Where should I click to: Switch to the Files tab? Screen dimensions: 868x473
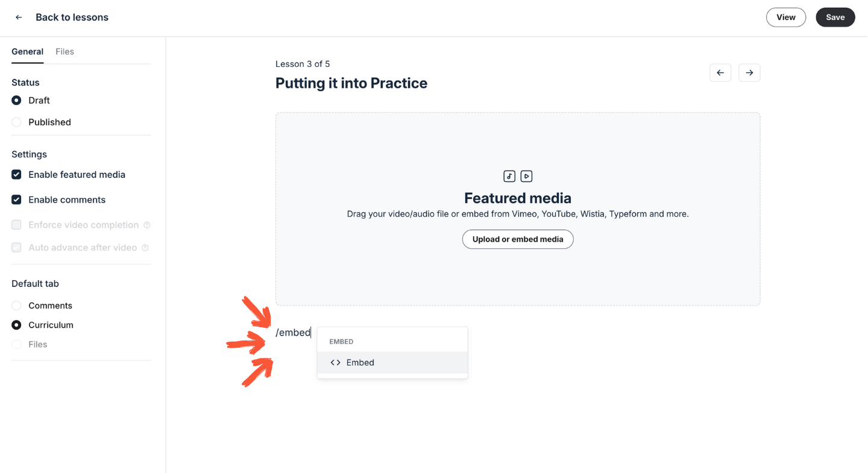click(64, 52)
